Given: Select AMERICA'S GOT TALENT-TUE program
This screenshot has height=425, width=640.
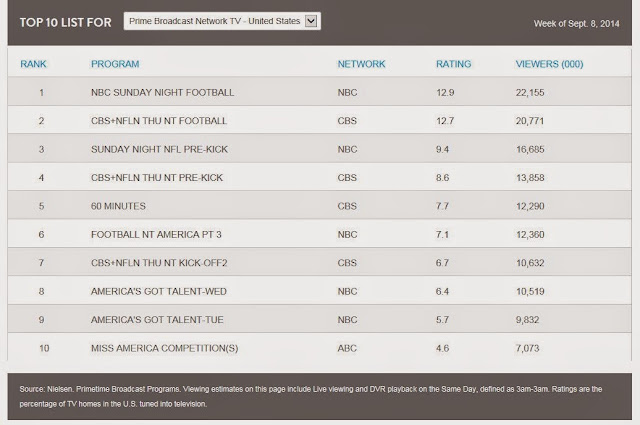Looking at the screenshot, I should (157, 320).
